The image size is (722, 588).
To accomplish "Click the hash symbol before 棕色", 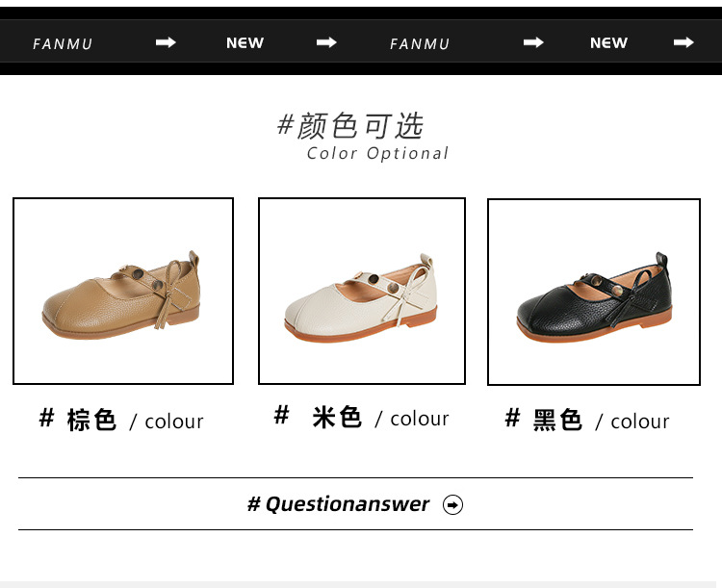I will (46, 418).
